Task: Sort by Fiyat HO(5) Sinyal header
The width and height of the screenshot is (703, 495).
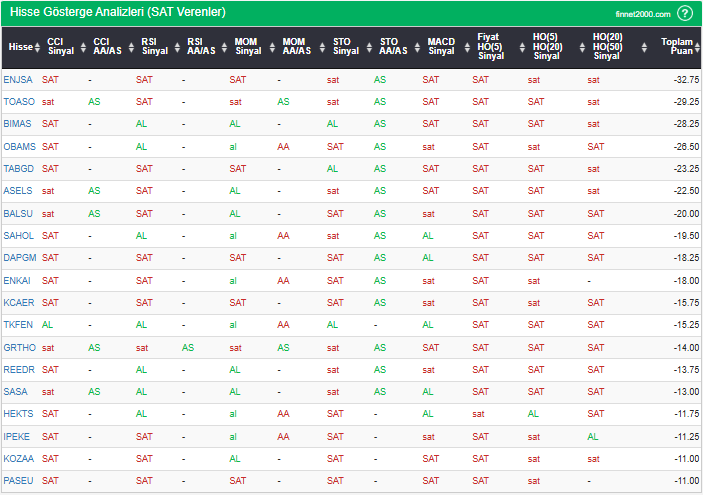Action: [x=489, y=47]
